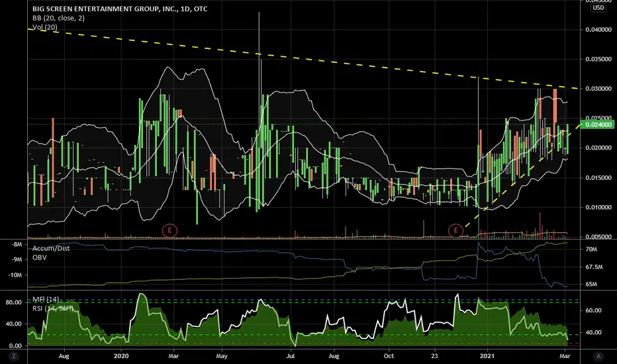
Task: Click the 0.020000 price axis label
Action: tap(598, 148)
